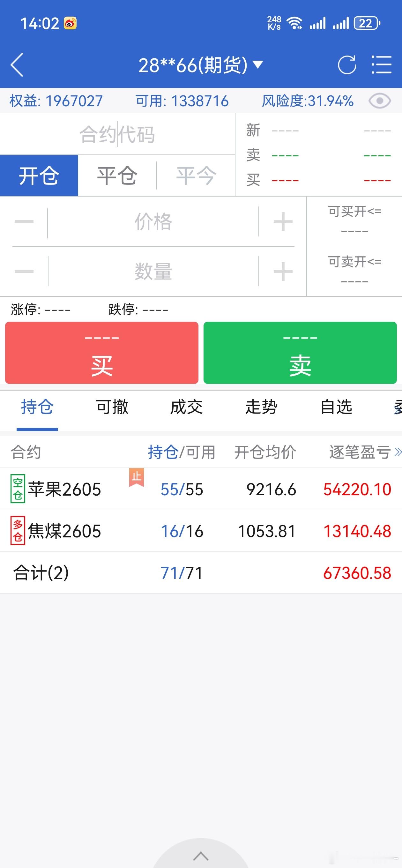Tap the 开仓均价 column header
402x868 pixels.
click(x=265, y=452)
